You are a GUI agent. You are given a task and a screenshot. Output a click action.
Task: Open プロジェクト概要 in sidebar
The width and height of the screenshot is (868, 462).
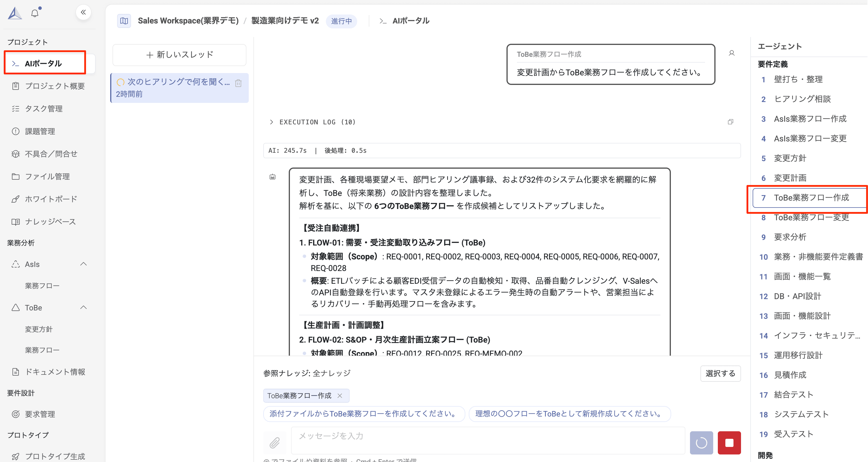pyautogui.click(x=49, y=86)
